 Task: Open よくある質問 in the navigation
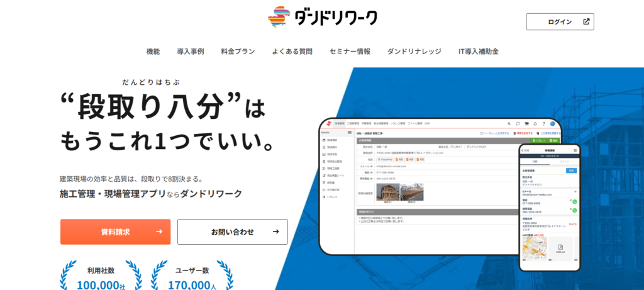pos(292,52)
